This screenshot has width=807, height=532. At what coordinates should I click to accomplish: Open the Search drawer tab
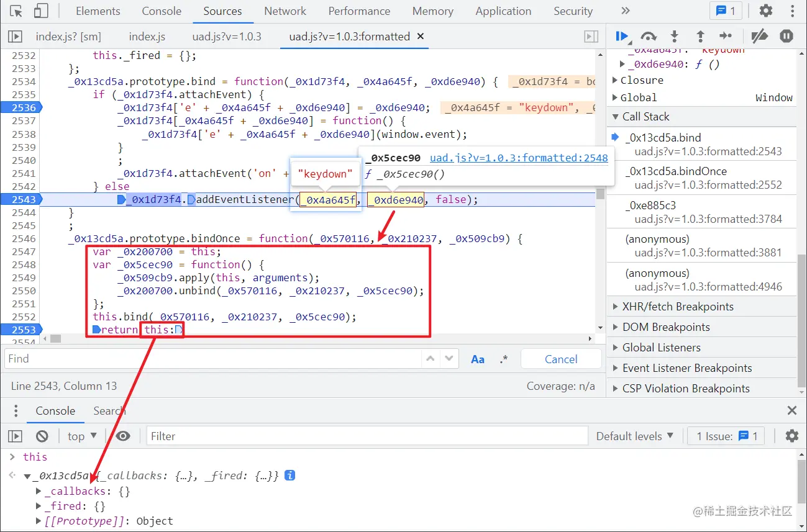pyautogui.click(x=109, y=411)
